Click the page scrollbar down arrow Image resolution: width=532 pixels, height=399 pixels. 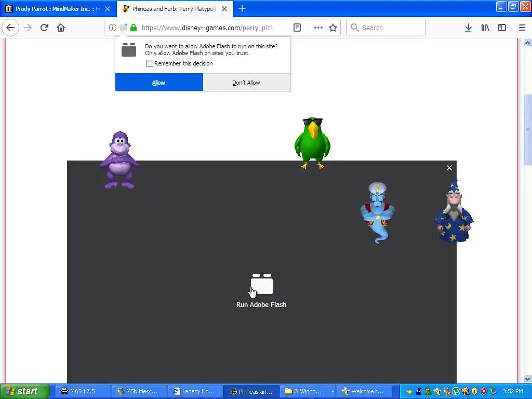click(528, 379)
